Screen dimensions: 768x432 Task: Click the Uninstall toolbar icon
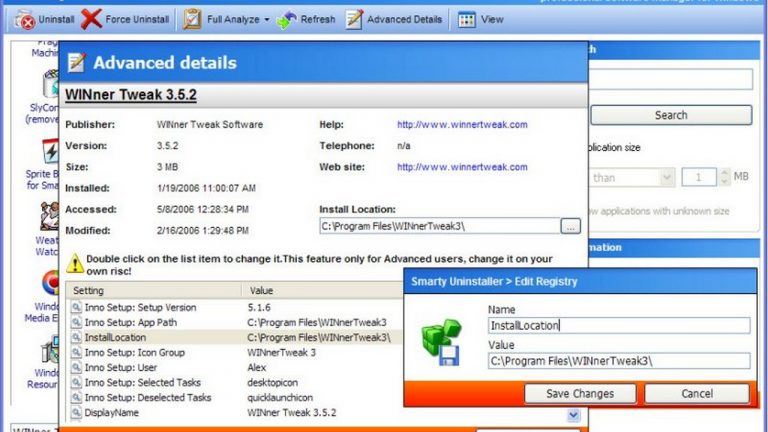point(24,20)
